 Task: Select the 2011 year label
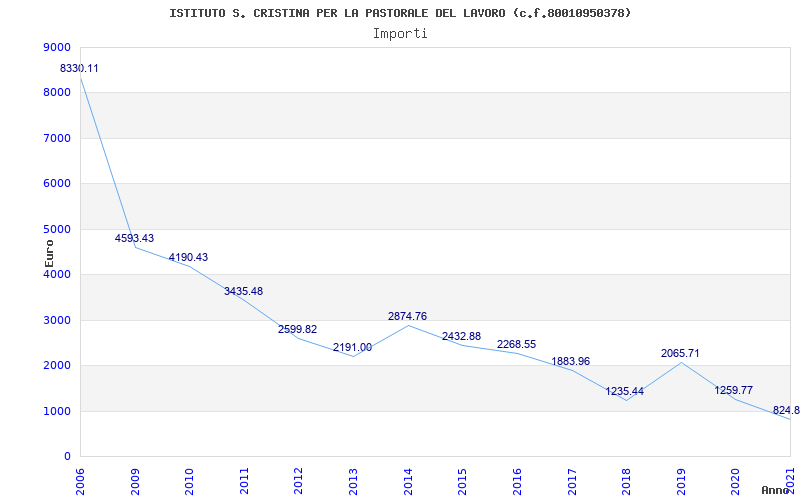[244, 481]
